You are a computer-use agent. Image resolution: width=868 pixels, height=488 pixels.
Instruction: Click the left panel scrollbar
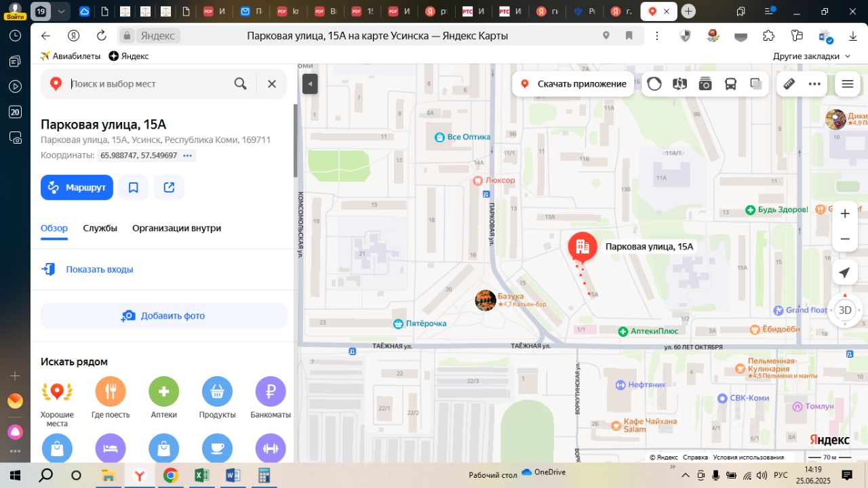[295, 140]
